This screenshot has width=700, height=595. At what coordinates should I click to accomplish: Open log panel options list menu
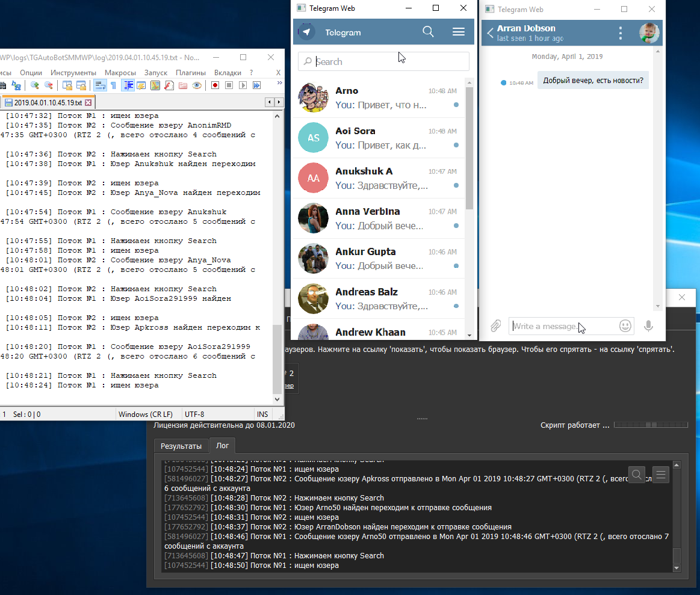[660, 475]
